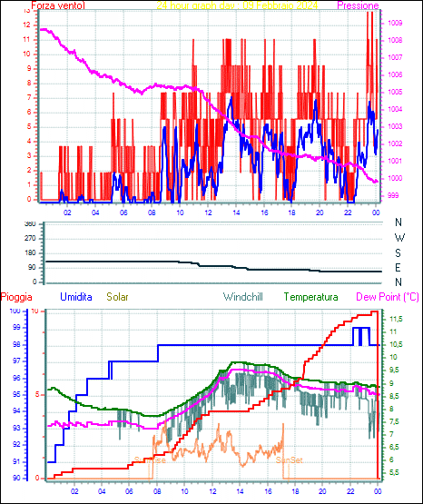The width and height of the screenshot is (423, 504).
Task: Click the W compass label on the wind direction chart
Action: pos(399,238)
